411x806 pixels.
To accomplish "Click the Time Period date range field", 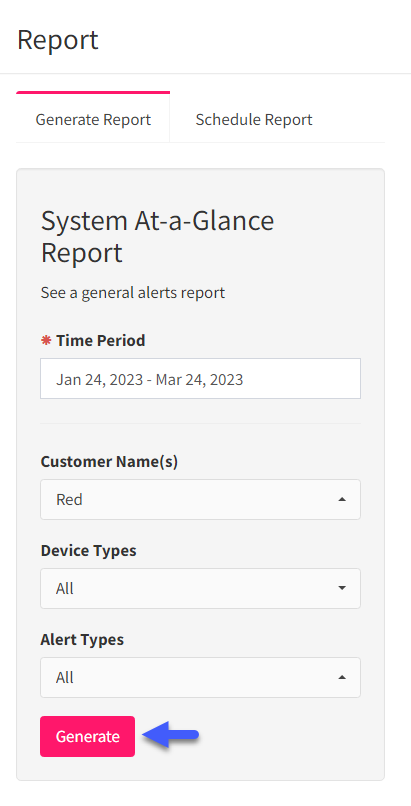I will (x=200, y=379).
